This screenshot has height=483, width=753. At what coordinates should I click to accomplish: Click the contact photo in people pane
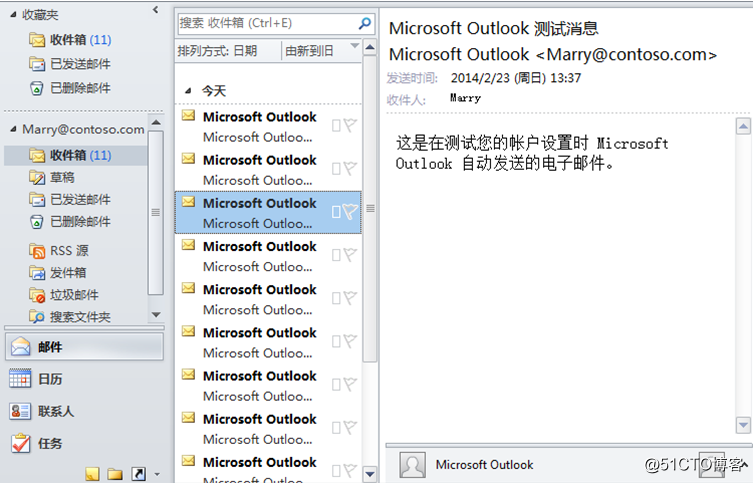pos(412,464)
